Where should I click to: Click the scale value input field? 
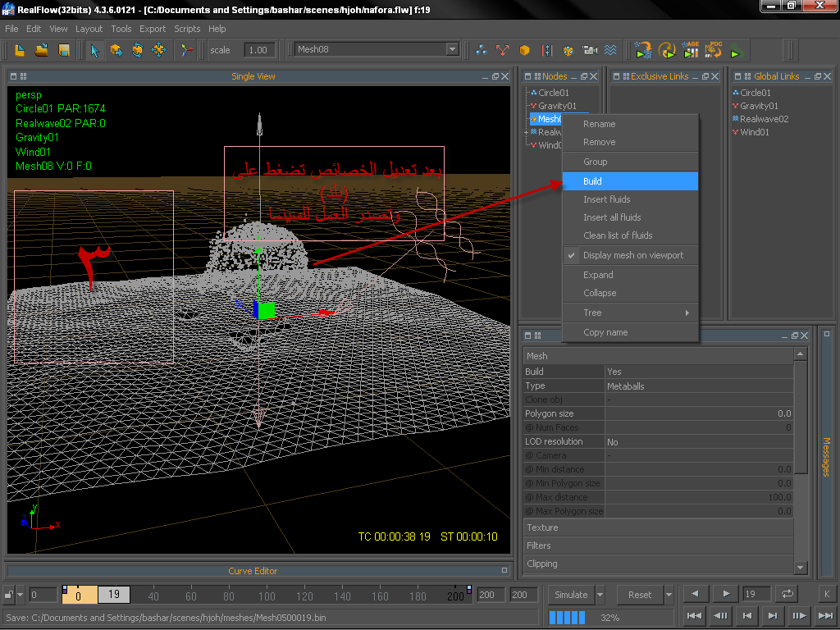(x=259, y=50)
